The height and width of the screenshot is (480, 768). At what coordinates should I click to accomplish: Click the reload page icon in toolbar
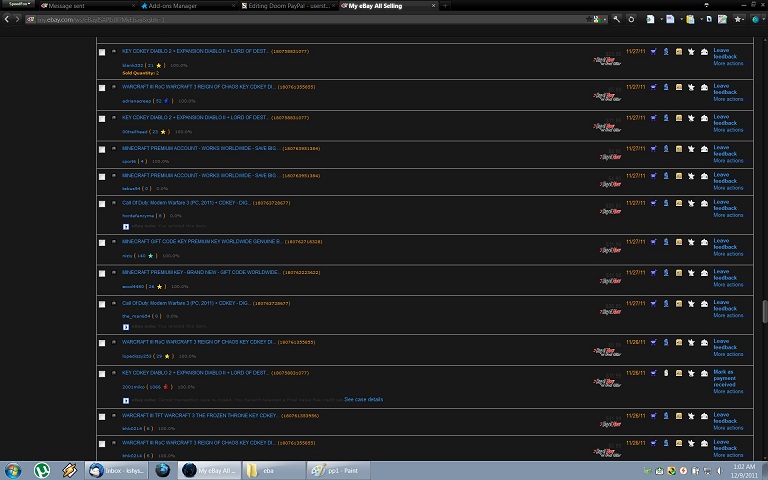(631, 19)
